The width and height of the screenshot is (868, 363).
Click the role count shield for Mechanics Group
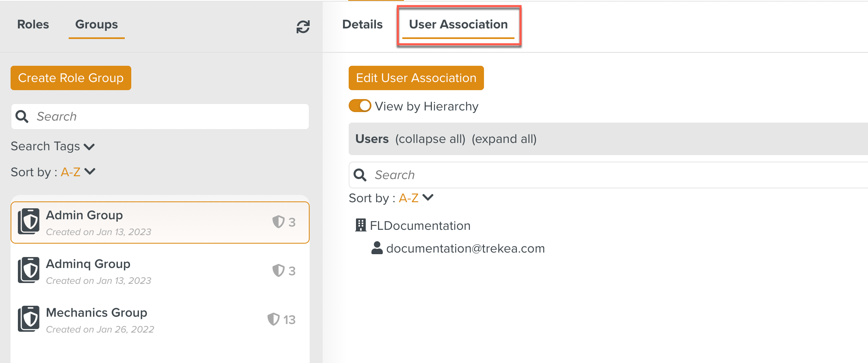(273, 320)
